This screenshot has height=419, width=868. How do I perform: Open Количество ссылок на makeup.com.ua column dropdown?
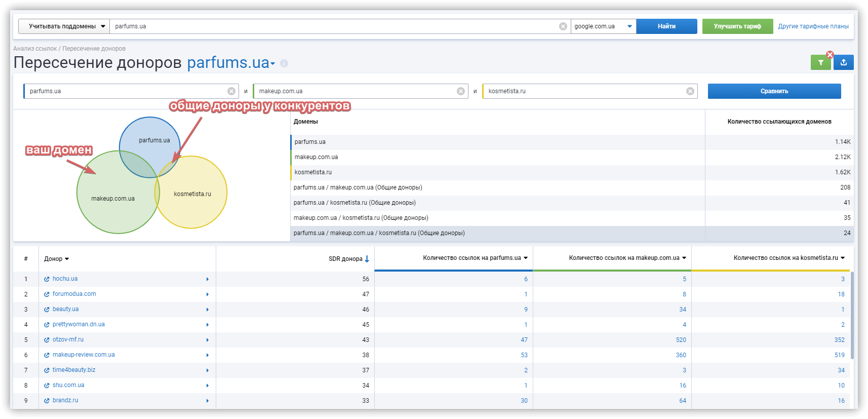(684, 258)
